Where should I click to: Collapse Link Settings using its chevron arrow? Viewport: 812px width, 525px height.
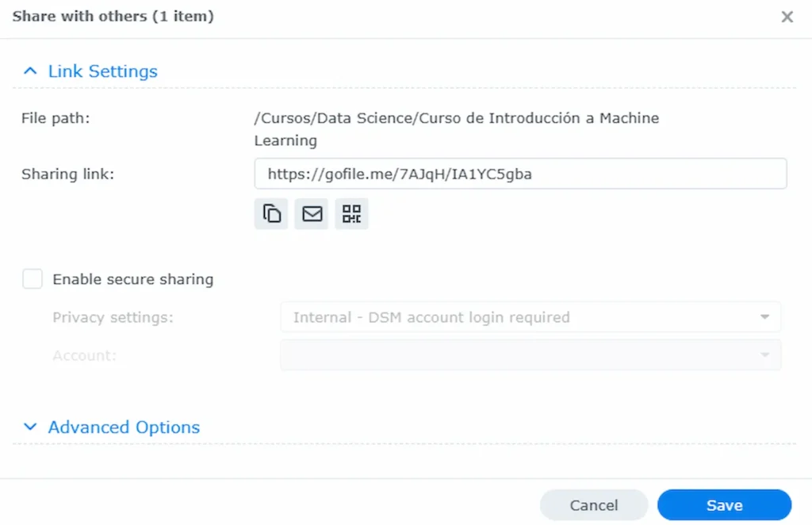pyautogui.click(x=30, y=71)
